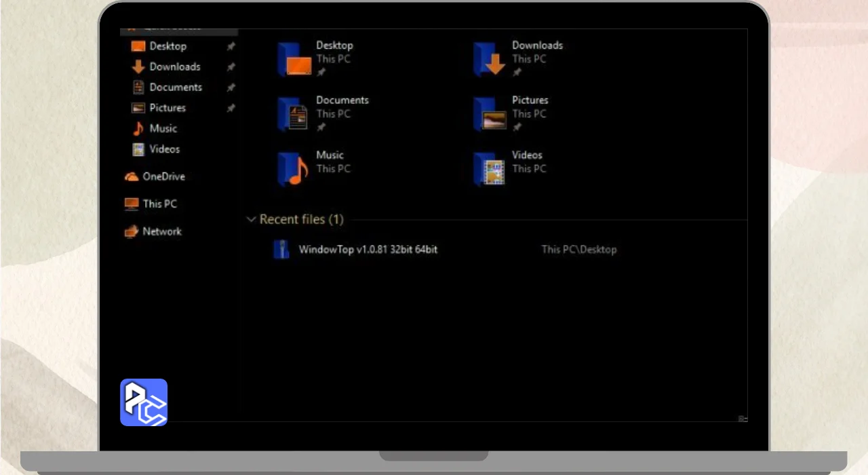This screenshot has height=475, width=868.
Task: Click the Music folder name label in main pane
Action: 330,155
